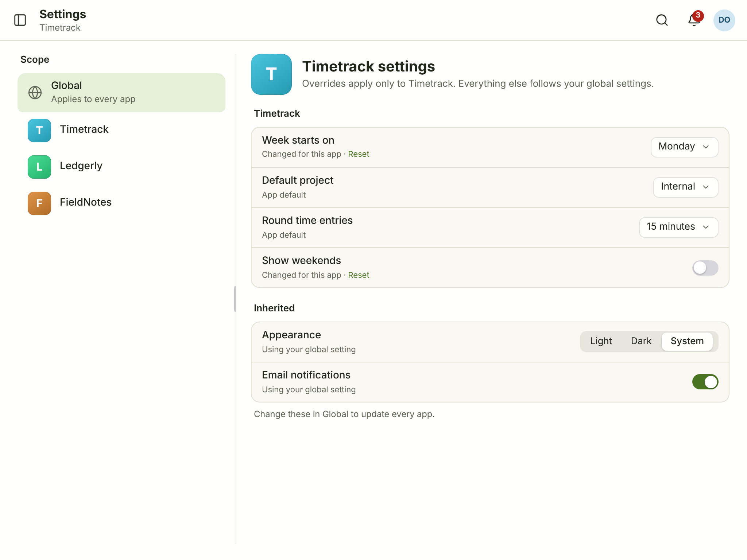This screenshot has height=560, width=747.
Task: Open Round time entries dropdown
Action: (x=678, y=227)
